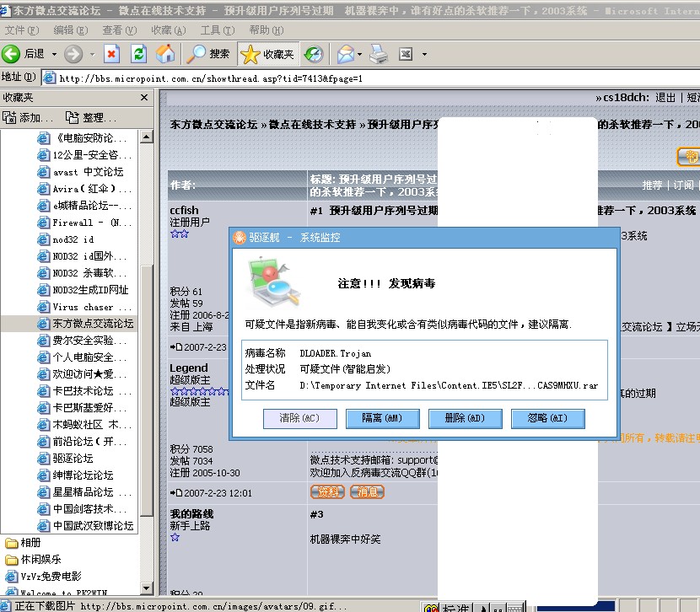
Task: Open the Forward button history dropdown arrow
Action: click(x=93, y=55)
